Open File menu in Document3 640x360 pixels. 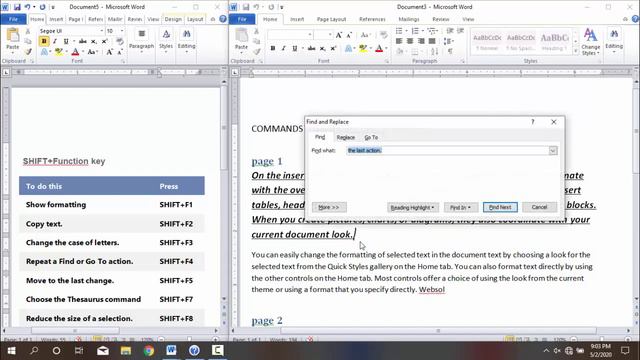tap(242, 19)
